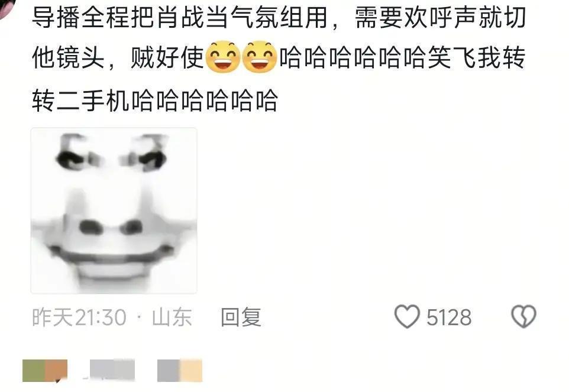
Task: Select the green and orange blurred thumbnail
Action: tap(45, 371)
